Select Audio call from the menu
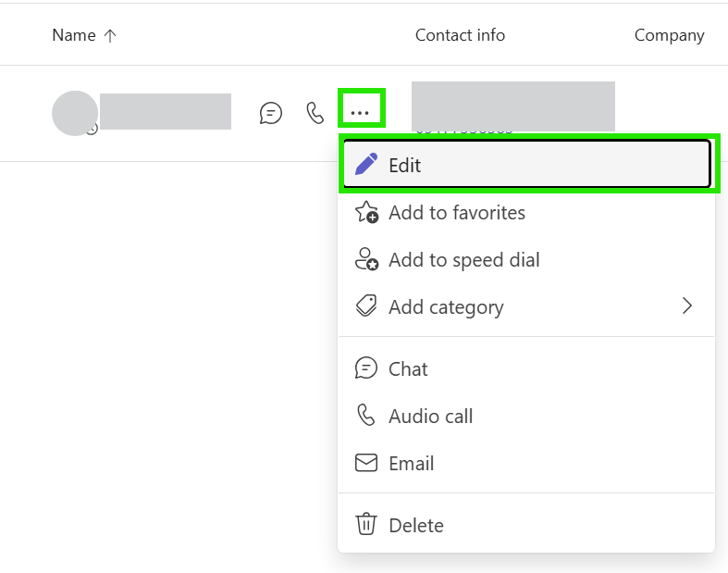728x573 pixels. 526,416
